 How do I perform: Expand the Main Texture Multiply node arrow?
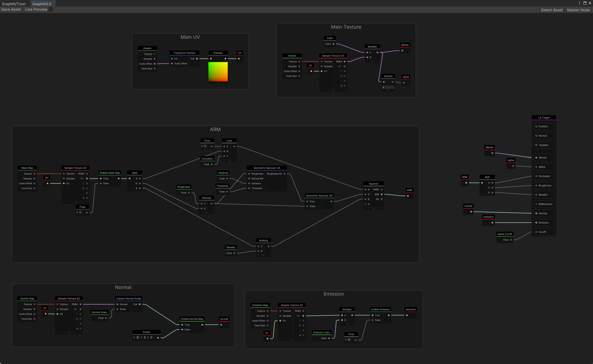pyautogui.click(x=372, y=62)
